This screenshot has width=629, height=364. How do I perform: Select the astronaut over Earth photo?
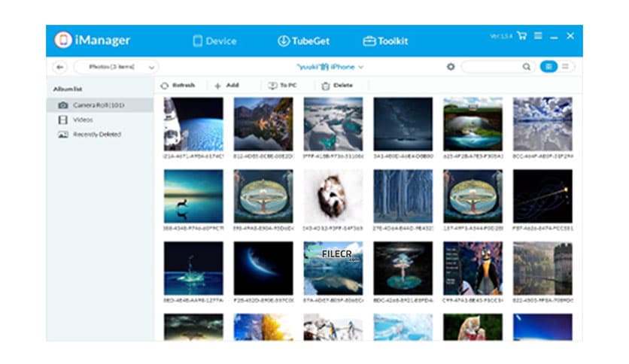coord(193,124)
